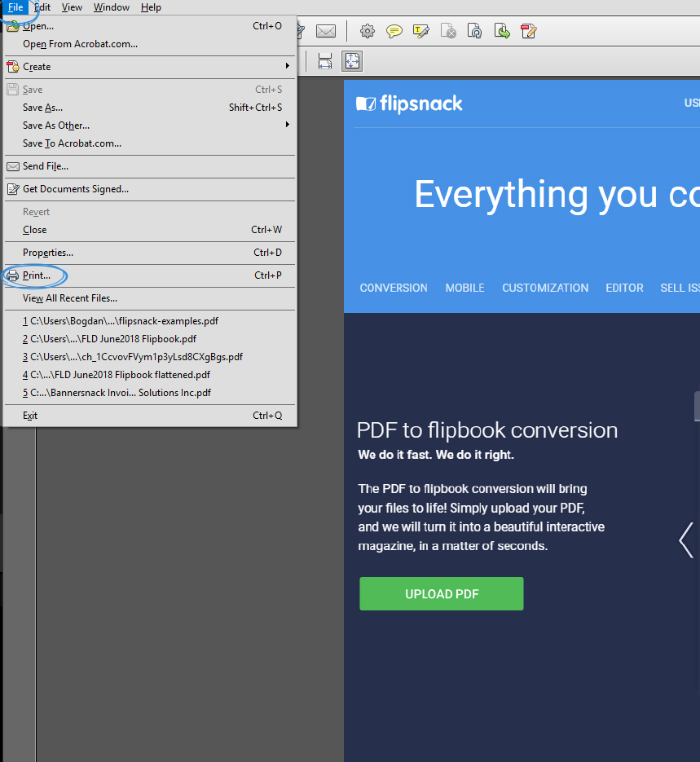Click the green UPLOAD PDF button
Image resolution: width=700 pixels, height=762 pixels.
(x=442, y=594)
